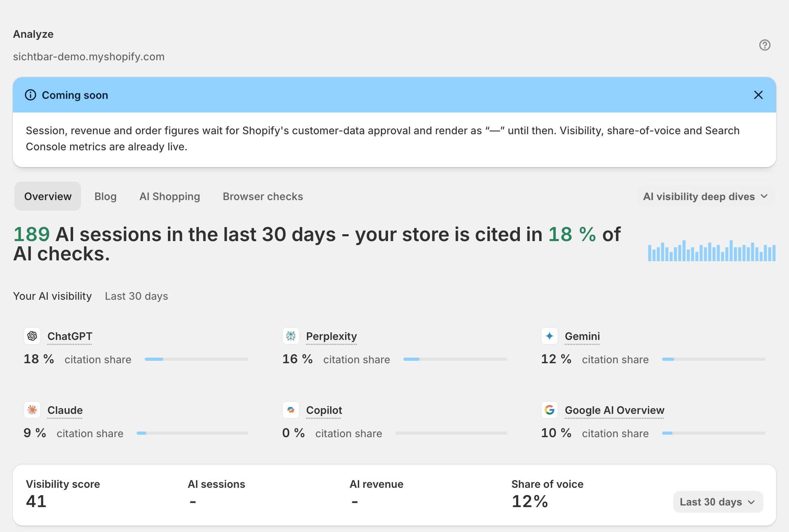The width and height of the screenshot is (789, 532).
Task: Open the Blog tab
Action: [105, 196]
